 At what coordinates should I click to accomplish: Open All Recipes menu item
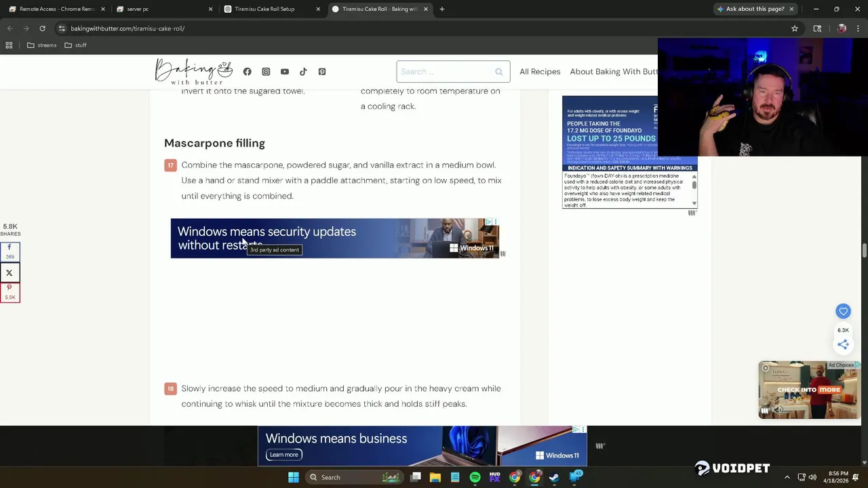[540, 72]
